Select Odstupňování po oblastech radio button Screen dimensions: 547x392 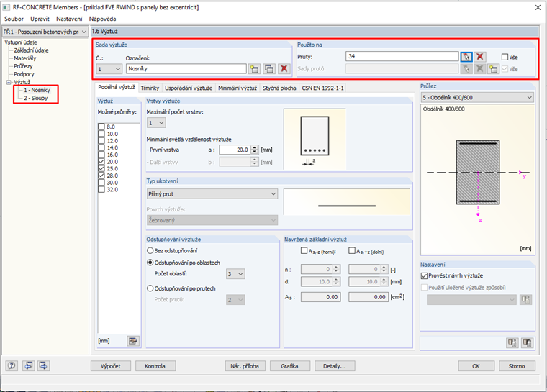click(150, 263)
